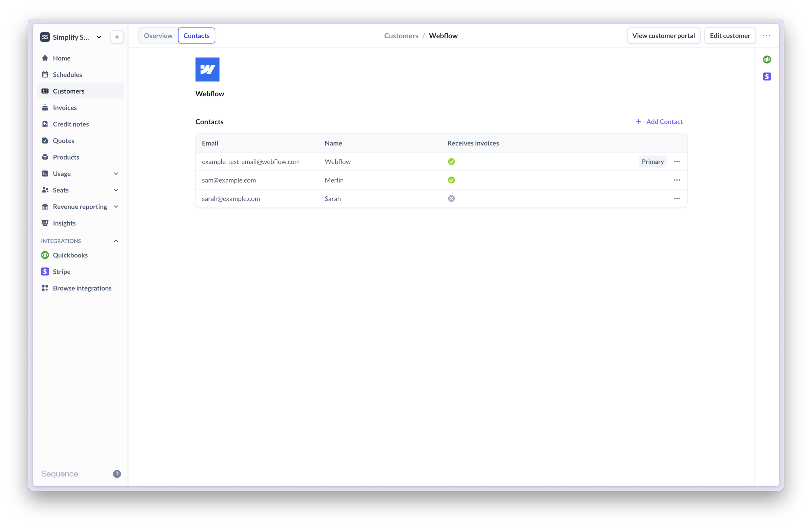The height and width of the screenshot is (528, 812).
Task: Click the Webflow breadcrumb title
Action: pos(443,35)
